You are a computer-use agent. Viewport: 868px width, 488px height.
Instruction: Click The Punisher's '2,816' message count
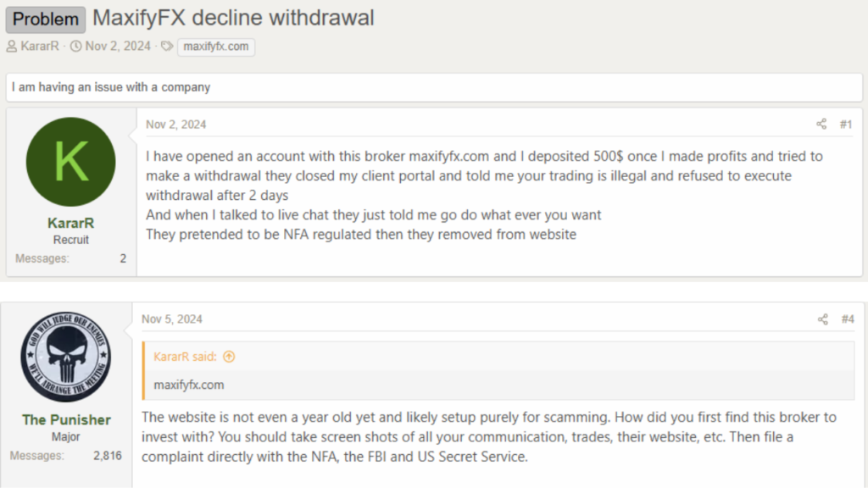pos(107,456)
